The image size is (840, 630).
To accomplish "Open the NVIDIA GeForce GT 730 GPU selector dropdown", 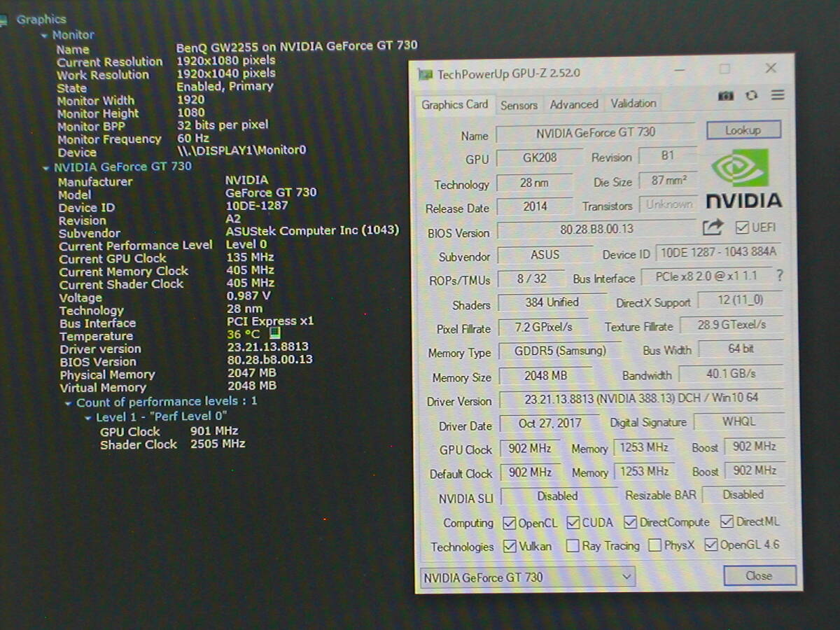I will pos(527,577).
